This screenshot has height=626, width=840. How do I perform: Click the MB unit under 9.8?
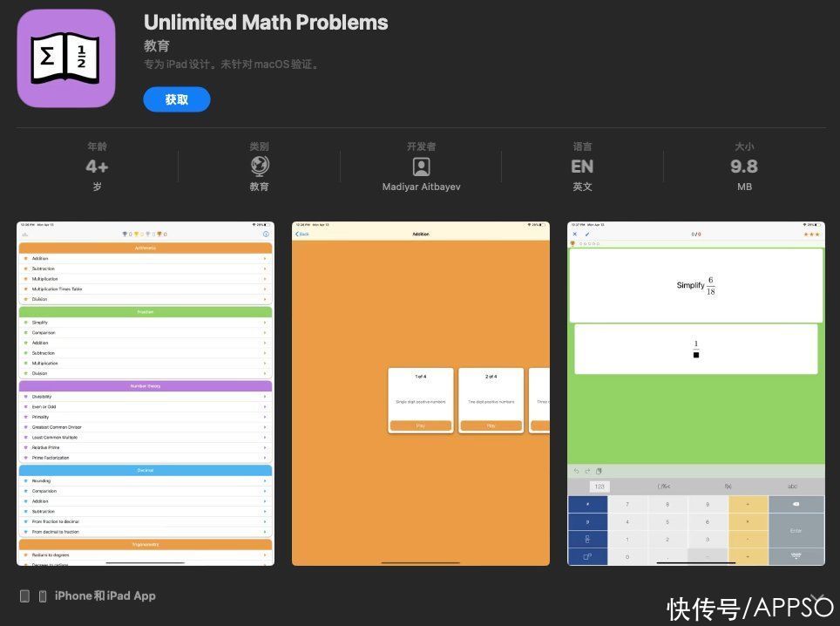(x=745, y=187)
